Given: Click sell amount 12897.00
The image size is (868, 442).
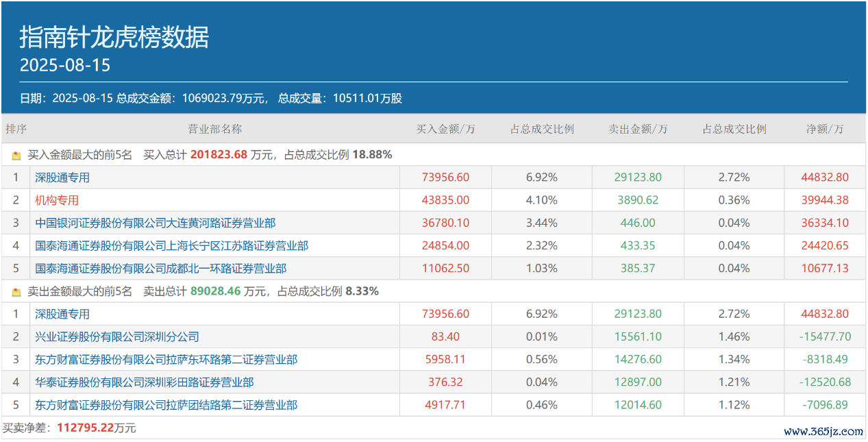Looking at the screenshot, I should click(638, 382).
